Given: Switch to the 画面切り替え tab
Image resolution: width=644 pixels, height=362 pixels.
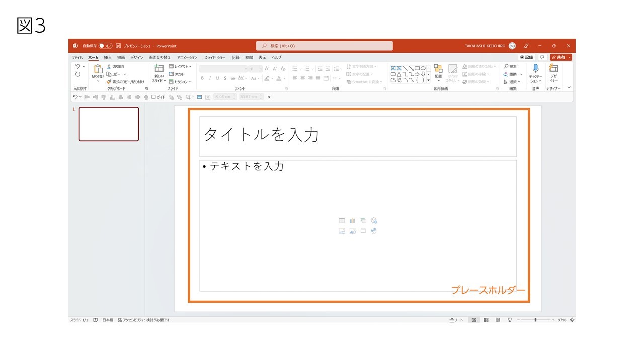Looking at the screenshot, I should [159, 58].
